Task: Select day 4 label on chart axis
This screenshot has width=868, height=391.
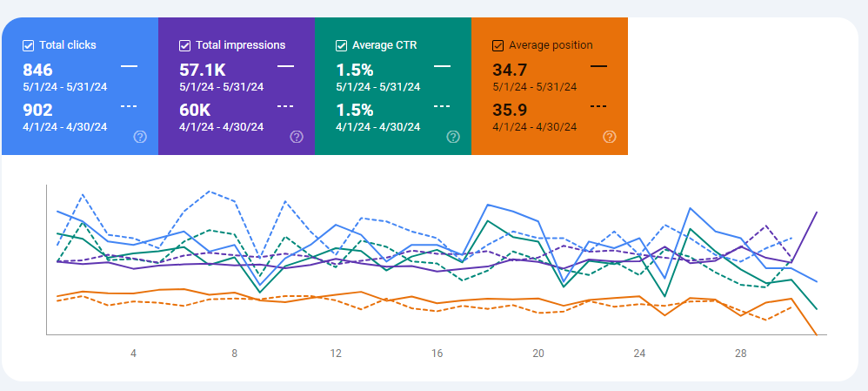Action: 133,354
